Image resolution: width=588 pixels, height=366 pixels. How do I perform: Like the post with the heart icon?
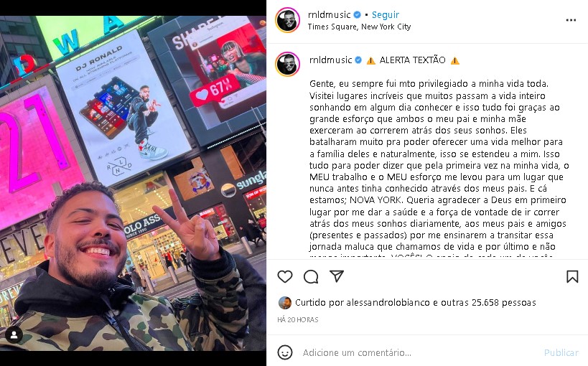(285, 277)
